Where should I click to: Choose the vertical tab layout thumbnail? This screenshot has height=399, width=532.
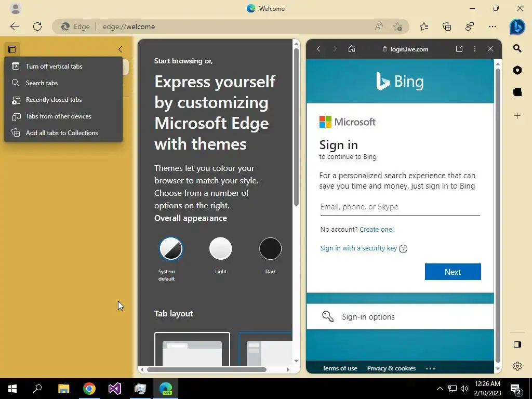(x=265, y=349)
